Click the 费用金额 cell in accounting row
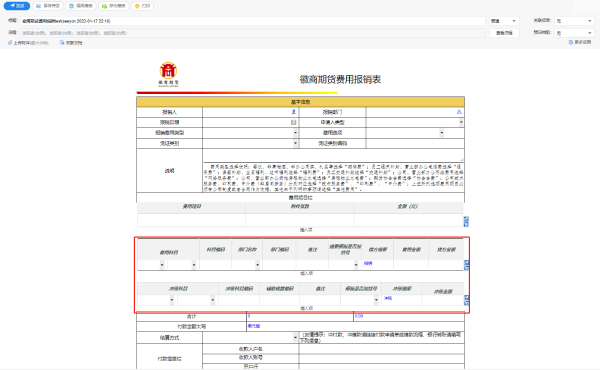This screenshot has width=600, height=370. coord(411,265)
